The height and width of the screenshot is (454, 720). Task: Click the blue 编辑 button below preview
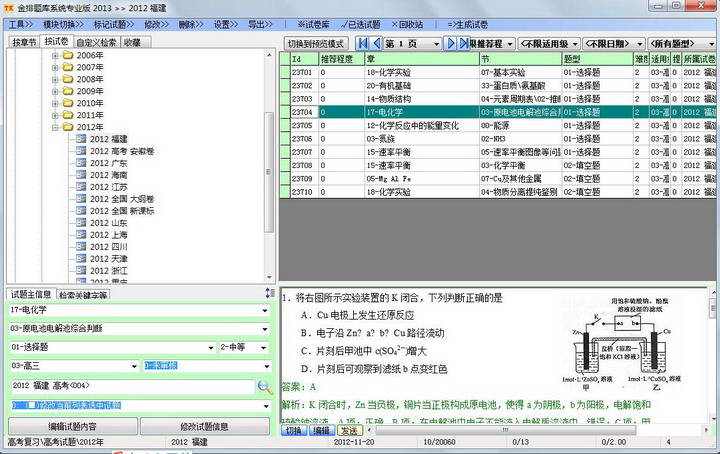(x=321, y=430)
